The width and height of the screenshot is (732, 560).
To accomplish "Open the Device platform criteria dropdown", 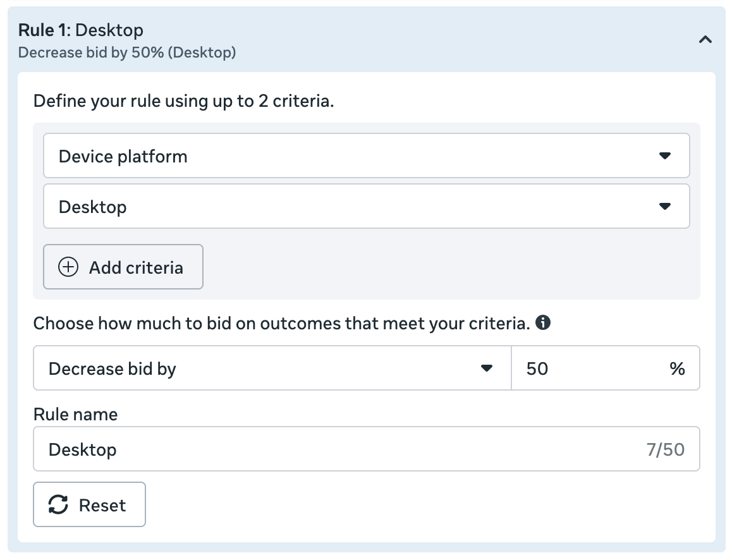I will pos(365,155).
